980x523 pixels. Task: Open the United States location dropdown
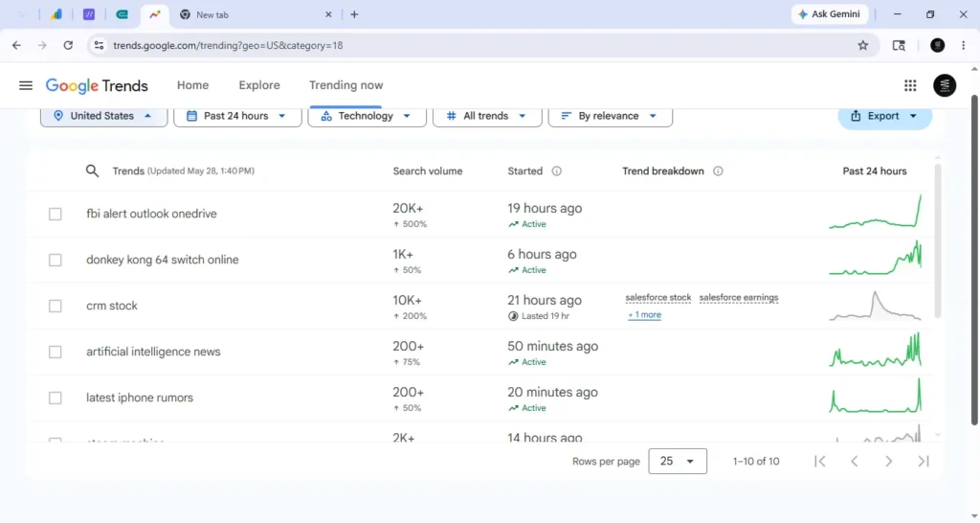coord(103,116)
